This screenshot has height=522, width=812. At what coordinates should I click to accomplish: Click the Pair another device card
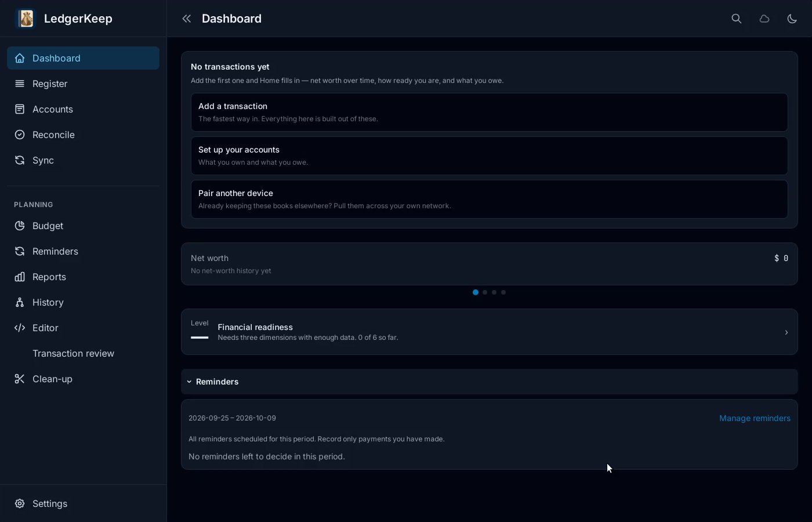(490, 199)
